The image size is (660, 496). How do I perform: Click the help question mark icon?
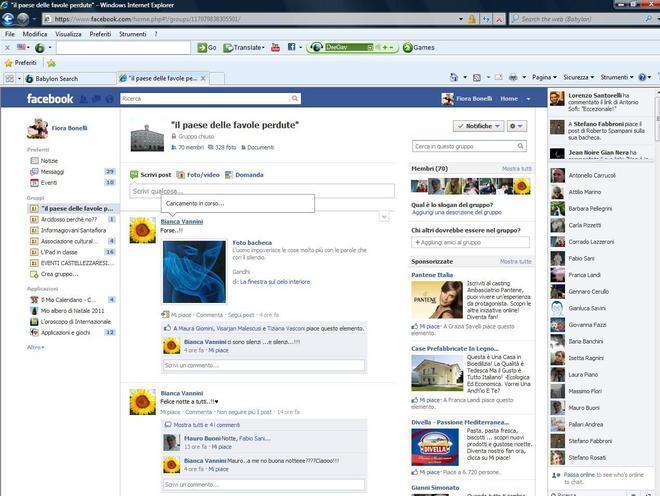642,77
